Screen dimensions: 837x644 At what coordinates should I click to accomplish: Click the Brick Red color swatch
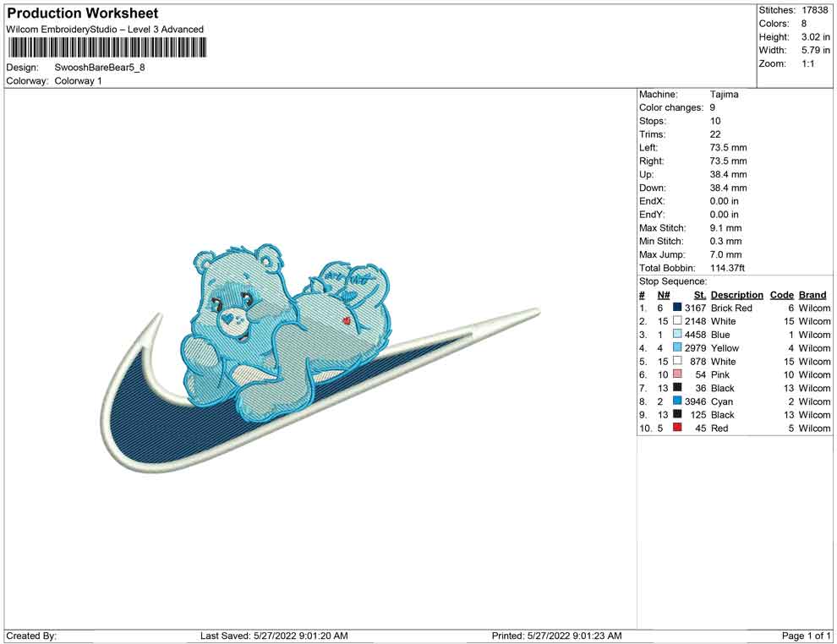tap(677, 308)
